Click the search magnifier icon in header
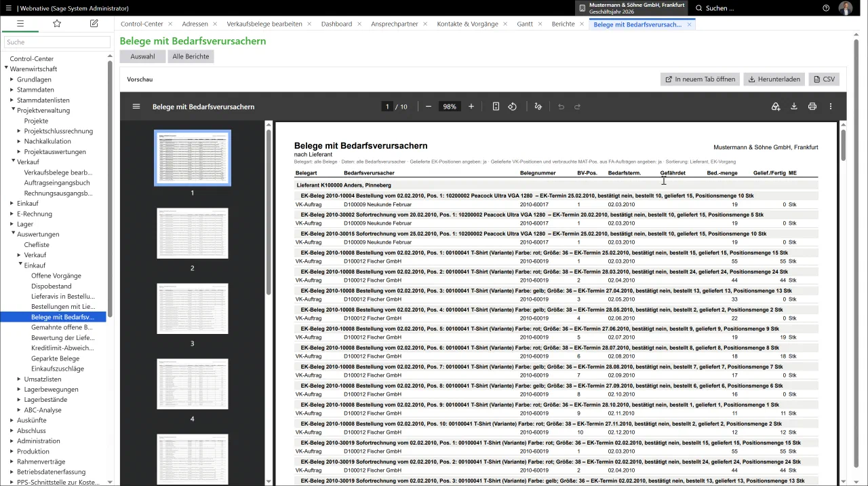 click(x=699, y=8)
